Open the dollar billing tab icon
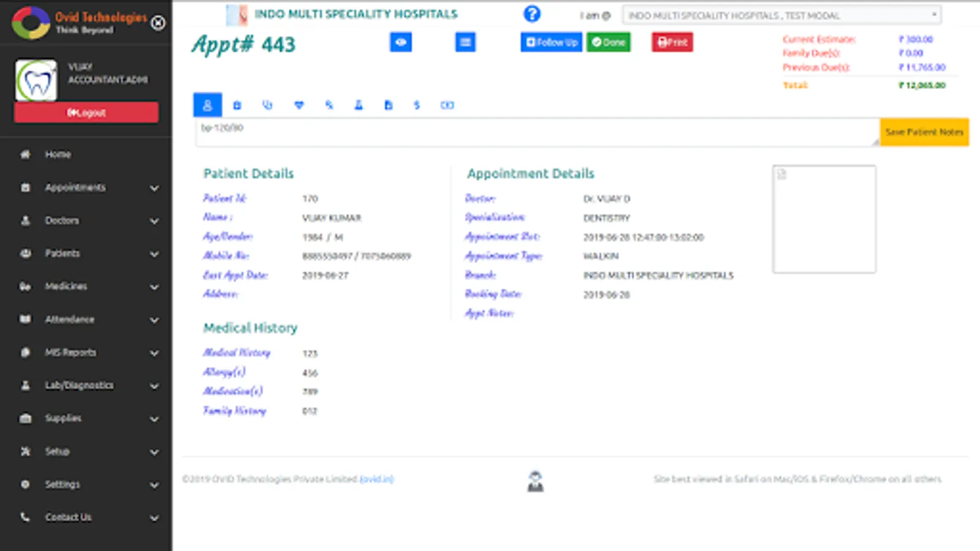 [x=417, y=105]
